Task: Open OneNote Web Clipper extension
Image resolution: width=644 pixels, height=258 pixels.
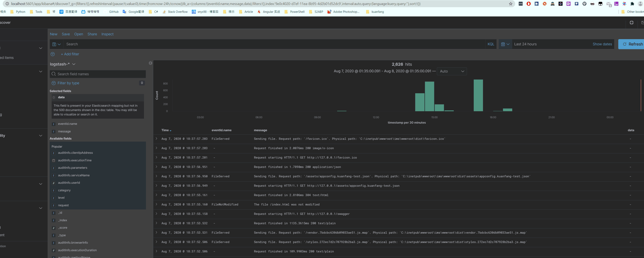Action: (568, 4)
